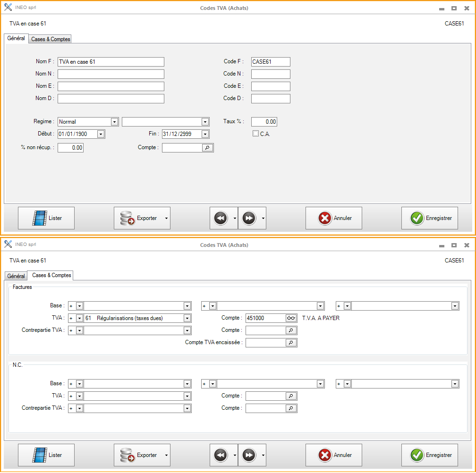Open the Compte TVA encaissée search icon
Screen dimensions: 476x473
click(291, 343)
